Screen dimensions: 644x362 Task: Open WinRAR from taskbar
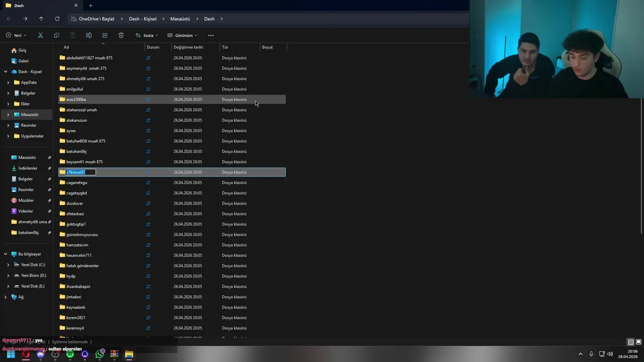tap(114, 354)
